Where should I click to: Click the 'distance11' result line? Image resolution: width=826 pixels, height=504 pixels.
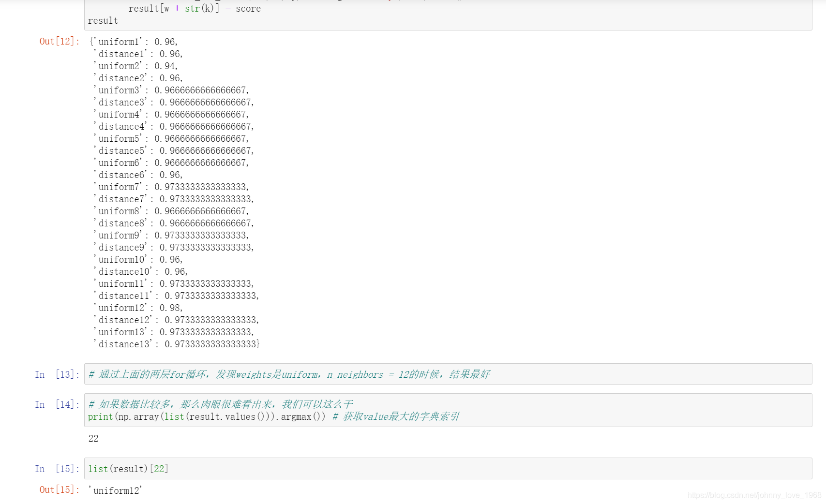point(176,296)
